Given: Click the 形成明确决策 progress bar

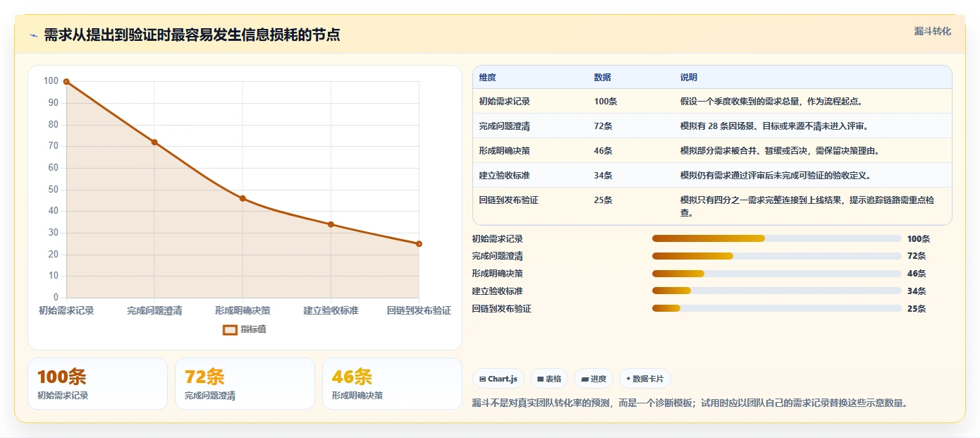Looking at the screenshot, I should pos(777,274).
